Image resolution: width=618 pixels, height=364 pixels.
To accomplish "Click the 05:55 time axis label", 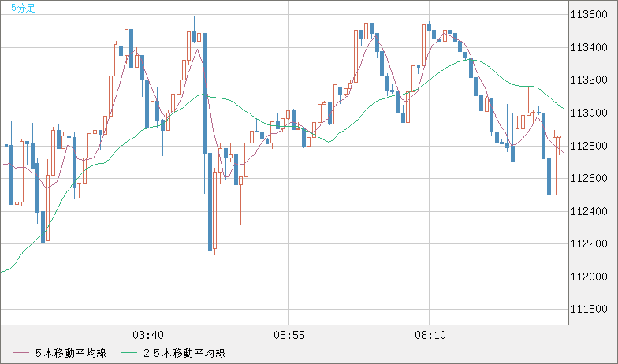I will 289,335.
